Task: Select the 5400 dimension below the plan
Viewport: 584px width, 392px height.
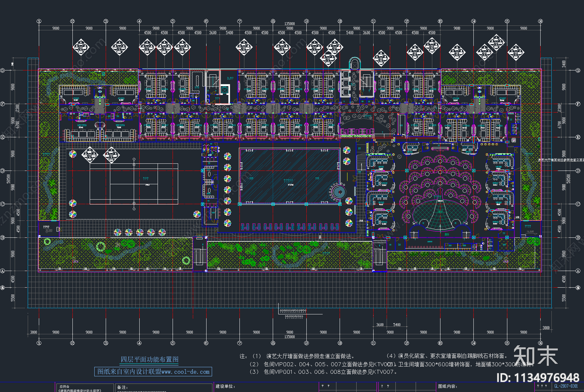Action: 397,324
